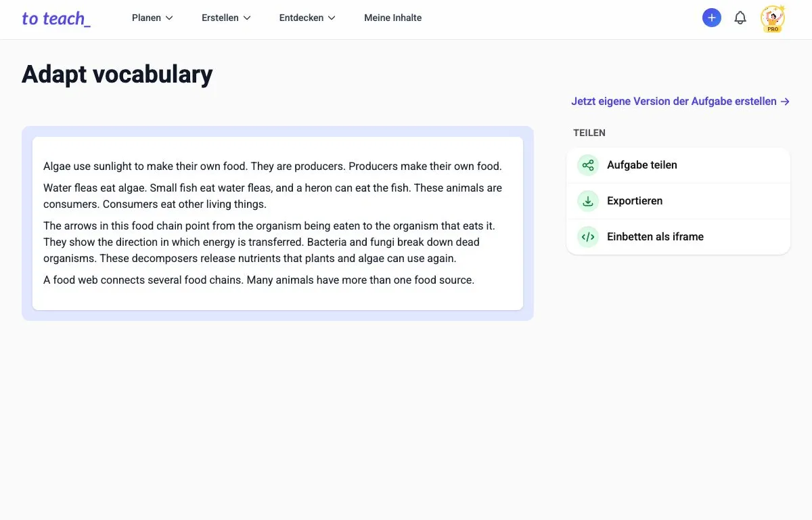Click Jetzt eigene Version der Aufgabe erstellen link
The width and height of the screenshot is (812, 520).
[681, 101]
